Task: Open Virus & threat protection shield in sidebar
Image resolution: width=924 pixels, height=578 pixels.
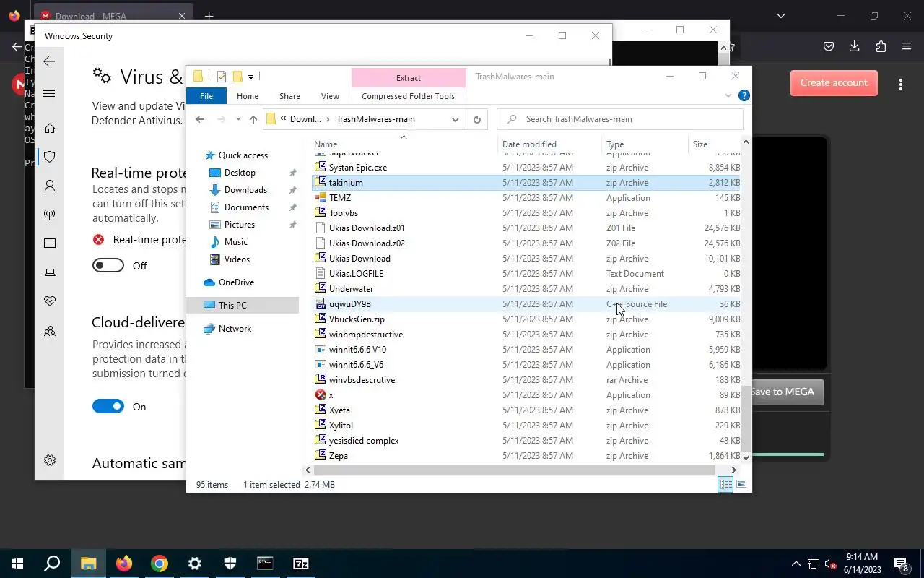Action: point(50,157)
